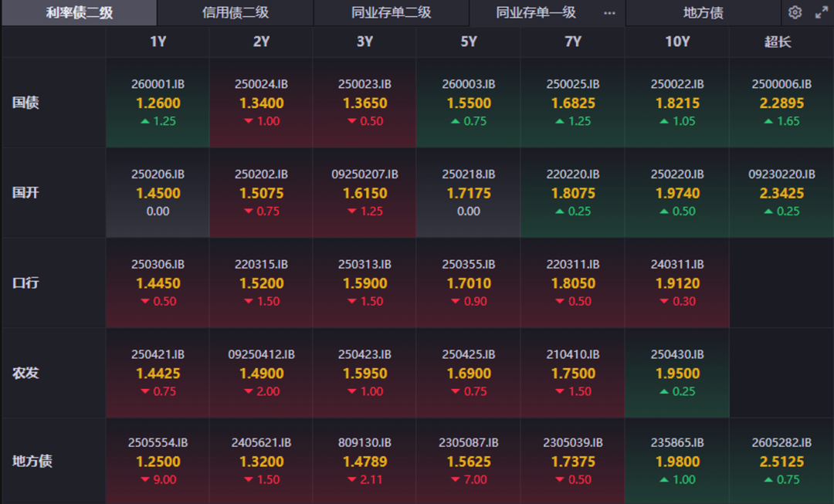Open bond 250430.IB cell
This screenshot has width=834, height=504.
[677, 373]
